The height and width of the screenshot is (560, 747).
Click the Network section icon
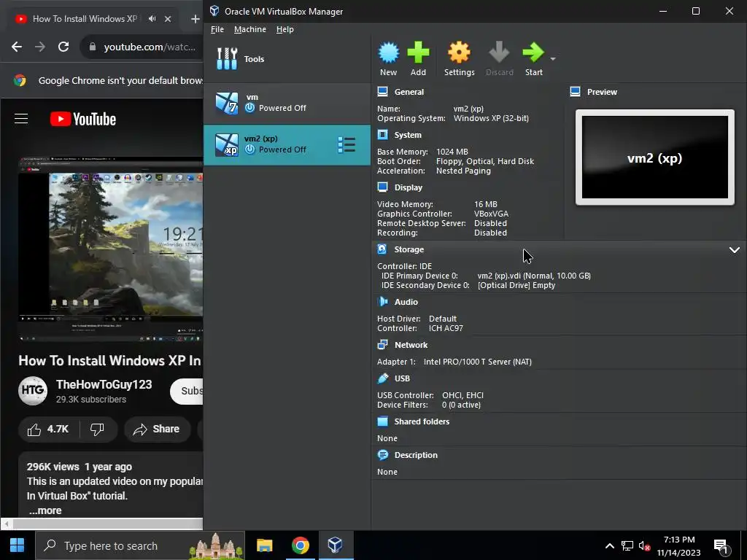(382, 344)
